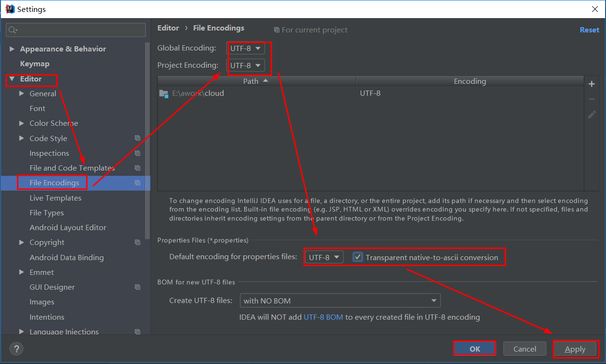This screenshot has height=364, width=606.
Task: Select Android Data Binding item
Action: tap(67, 257)
